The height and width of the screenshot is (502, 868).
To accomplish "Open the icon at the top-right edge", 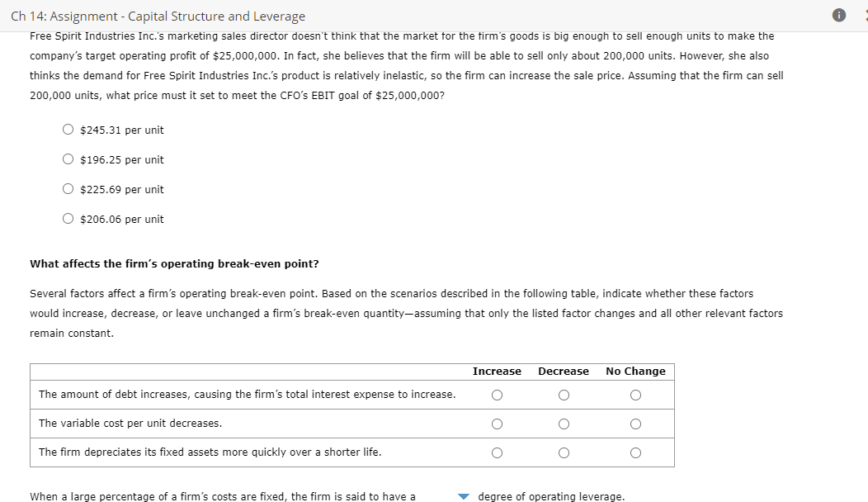I will click(x=865, y=14).
